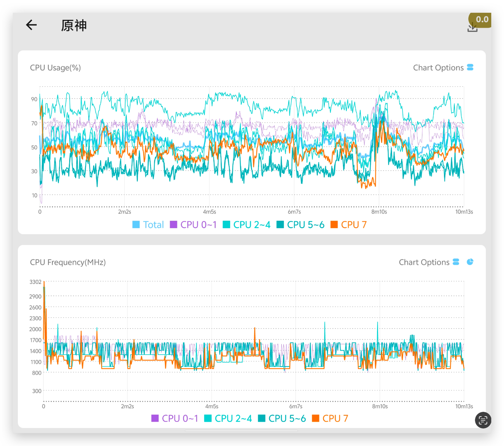Click 8m10s marker on CPU Frequency axis

click(x=380, y=406)
